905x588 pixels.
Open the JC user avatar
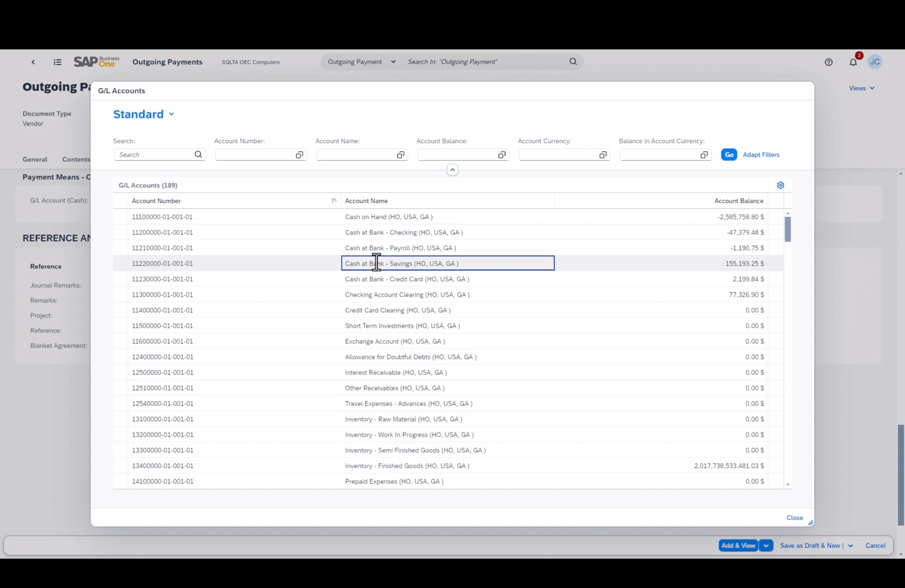pyautogui.click(x=875, y=62)
